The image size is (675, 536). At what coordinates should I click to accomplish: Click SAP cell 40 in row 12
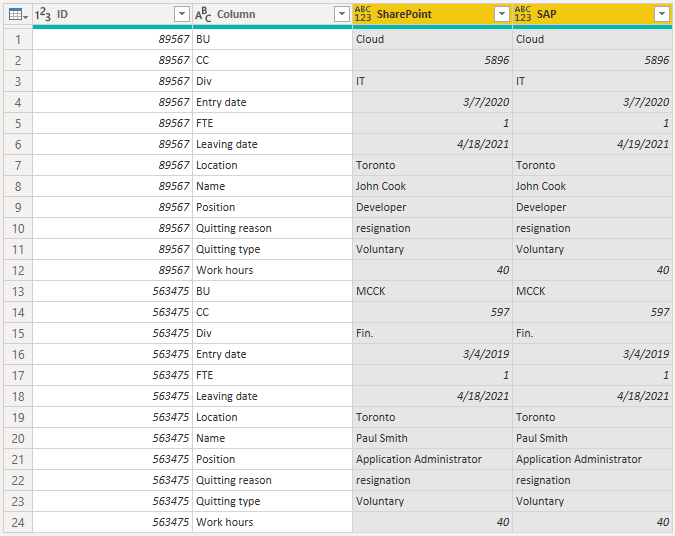[x=592, y=270]
